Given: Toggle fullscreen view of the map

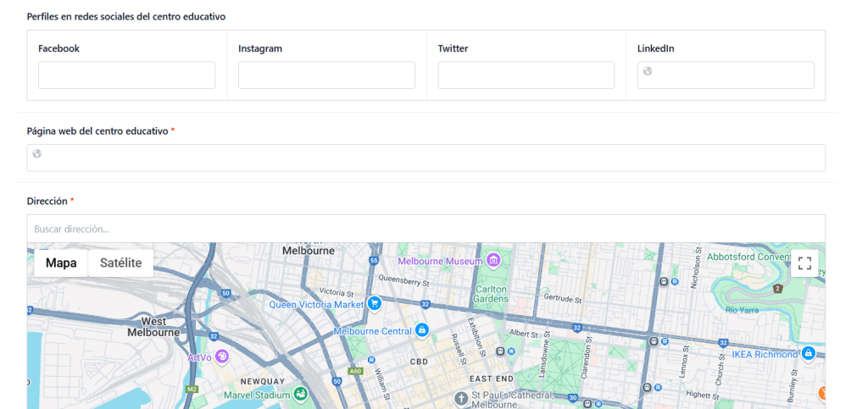Looking at the screenshot, I should [804, 263].
